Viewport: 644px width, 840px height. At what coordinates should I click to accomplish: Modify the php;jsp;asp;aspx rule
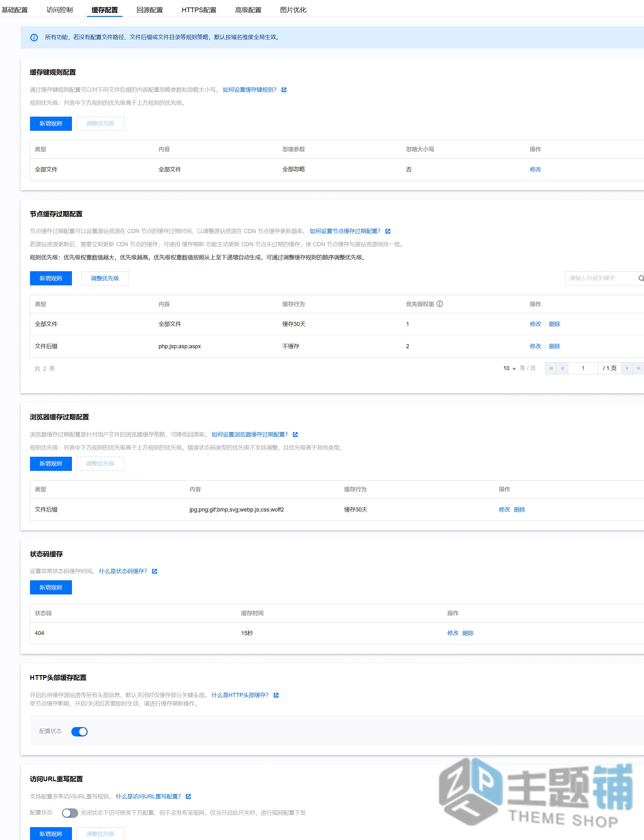click(x=535, y=346)
